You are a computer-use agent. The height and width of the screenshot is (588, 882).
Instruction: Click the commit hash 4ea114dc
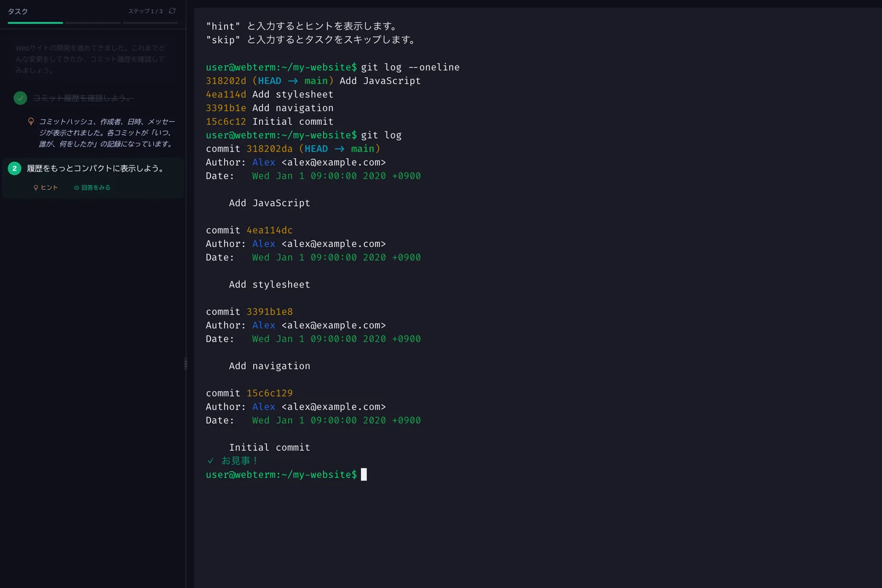point(270,230)
